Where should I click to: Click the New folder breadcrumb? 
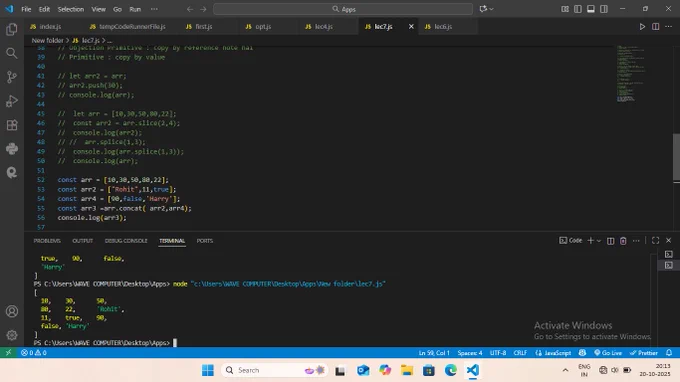pyautogui.click(x=47, y=40)
